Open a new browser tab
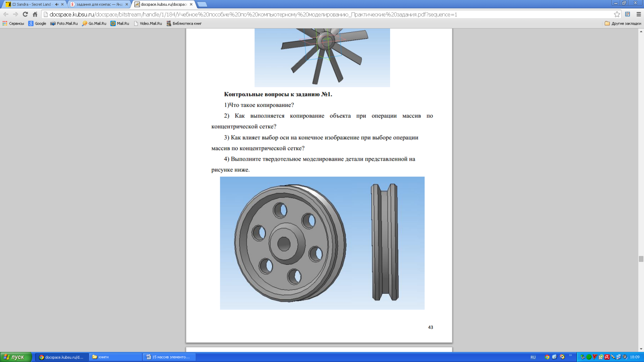Screen dimensions: 644x362 (x=202, y=4)
